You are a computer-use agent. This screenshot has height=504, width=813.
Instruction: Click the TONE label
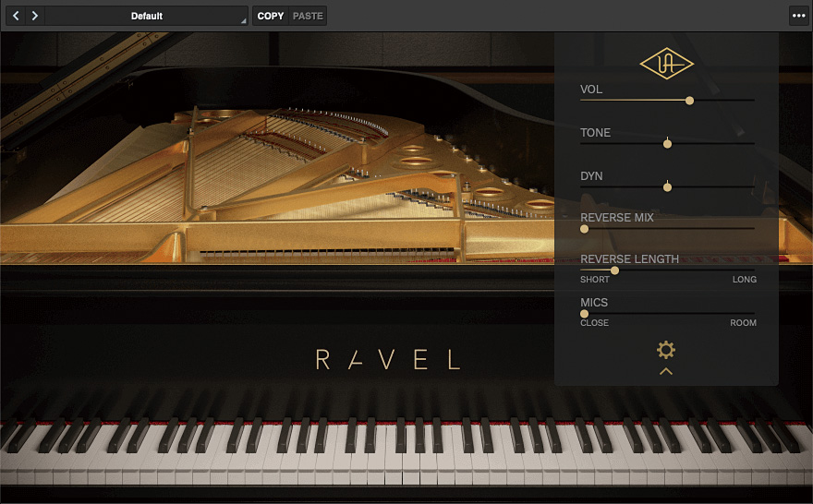click(x=595, y=133)
